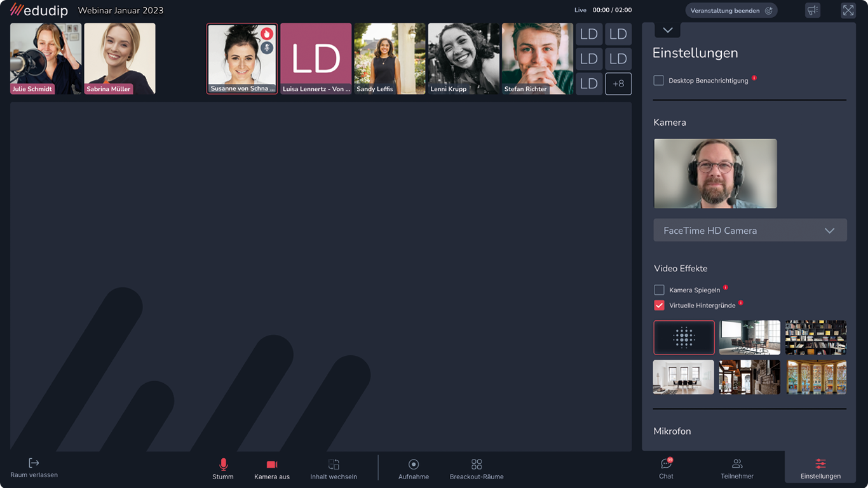Open the Chat tab
The height and width of the screenshot is (488, 868).
click(666, 468)
